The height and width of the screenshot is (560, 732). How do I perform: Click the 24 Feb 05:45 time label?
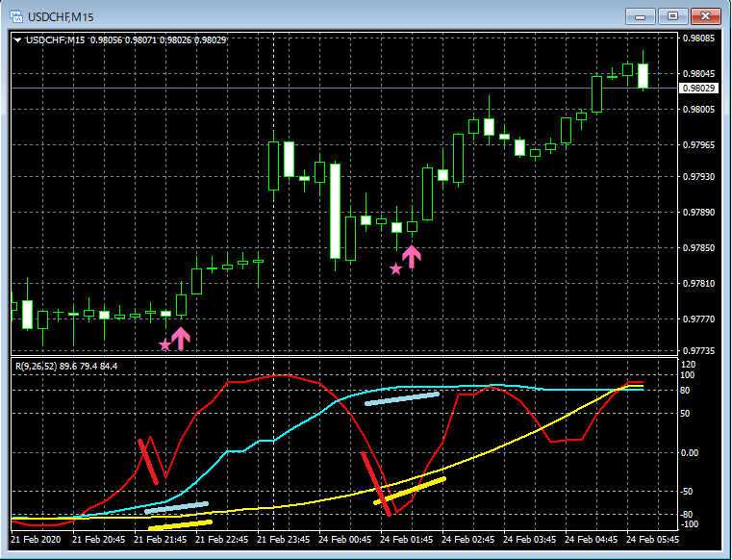pos(653,539)
